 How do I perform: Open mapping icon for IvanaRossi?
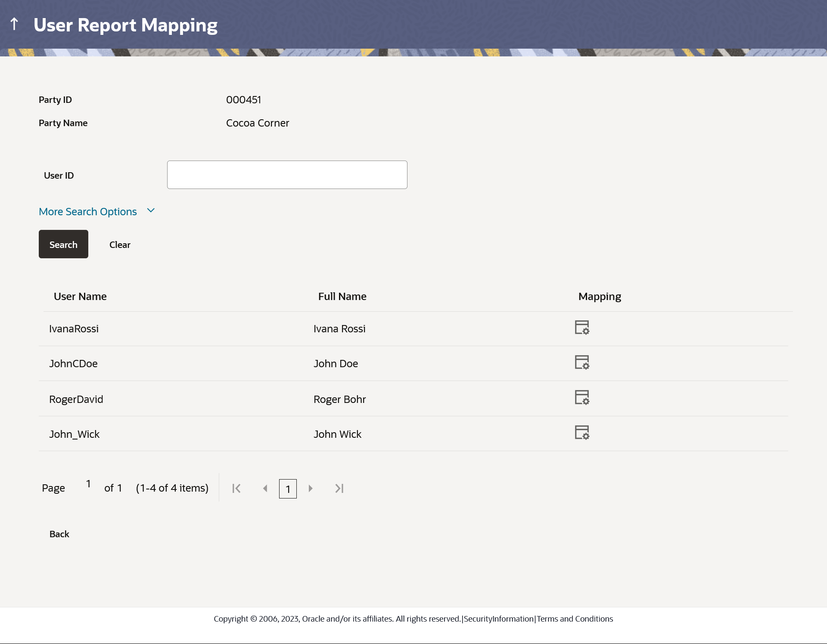pyautogui.click(x=582, y=328)
